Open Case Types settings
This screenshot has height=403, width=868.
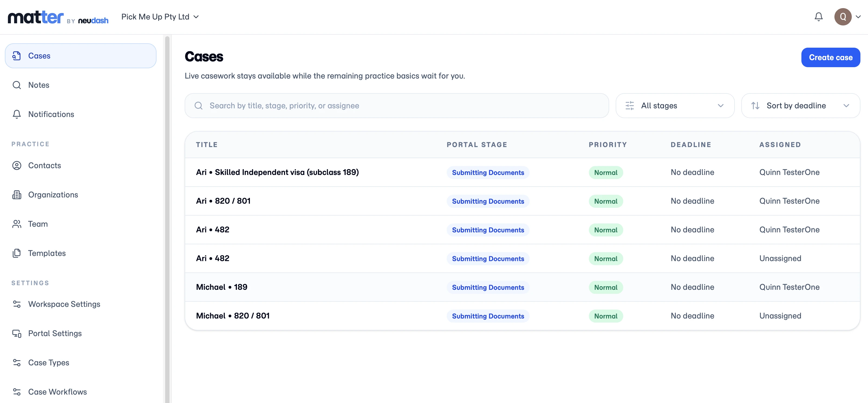tap(80, 363)
